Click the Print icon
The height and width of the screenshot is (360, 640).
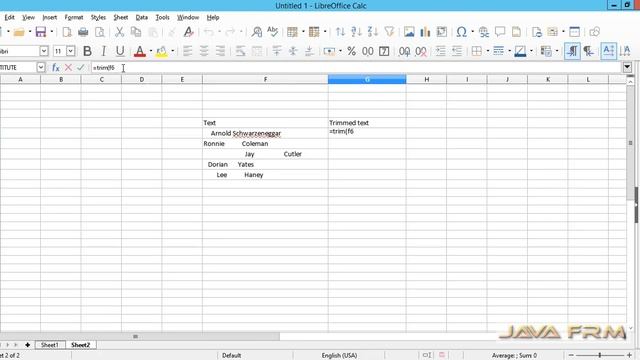83,32
